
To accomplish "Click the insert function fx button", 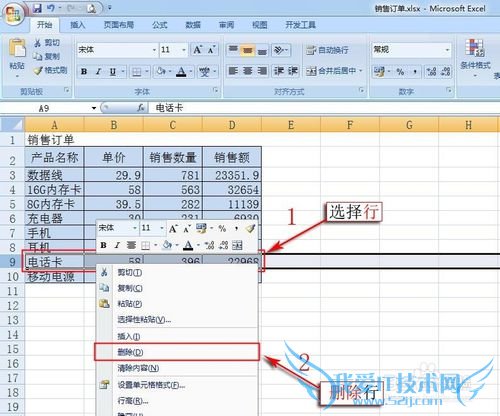I will click(141, 108).
